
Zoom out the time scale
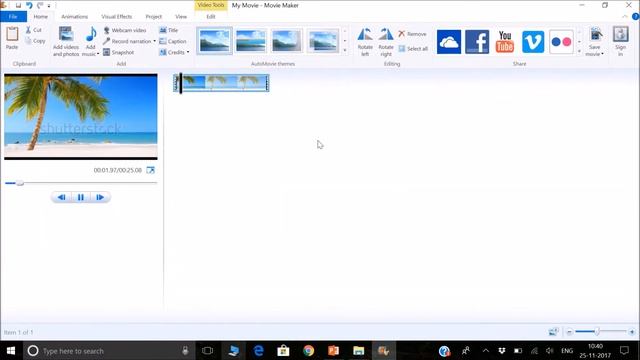click(x=569, y=332)
